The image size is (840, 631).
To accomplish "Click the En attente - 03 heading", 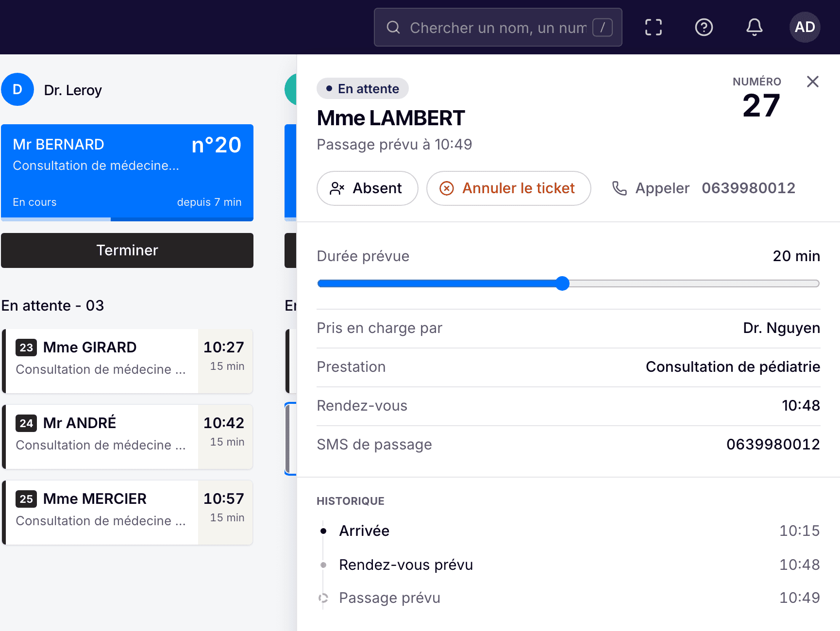I will point(52,306).
